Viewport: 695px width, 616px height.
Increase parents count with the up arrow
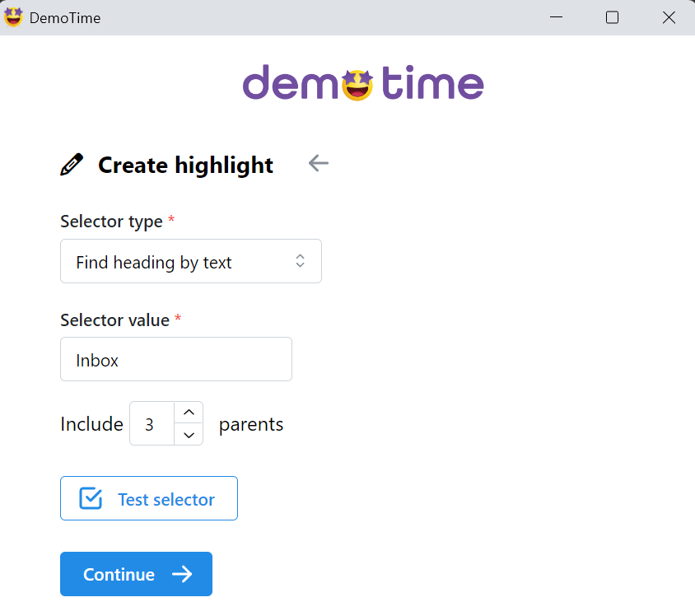[x=189, y=412]
